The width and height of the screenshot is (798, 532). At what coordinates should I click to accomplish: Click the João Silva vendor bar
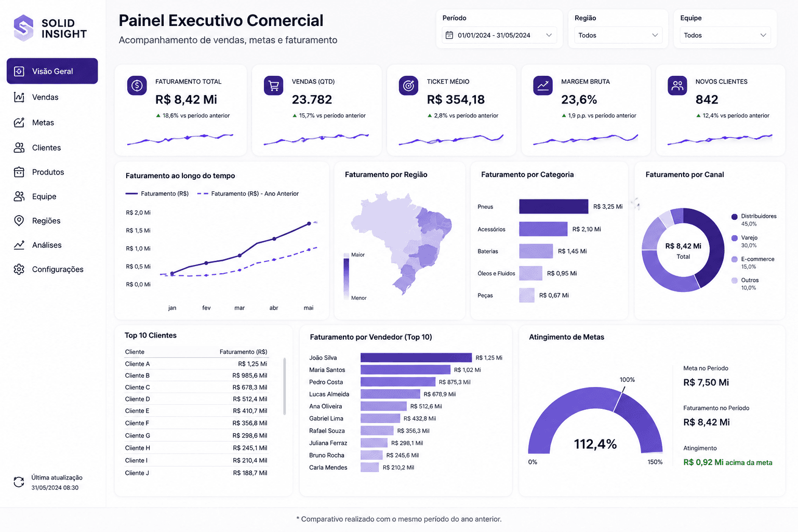pos(416,357)
